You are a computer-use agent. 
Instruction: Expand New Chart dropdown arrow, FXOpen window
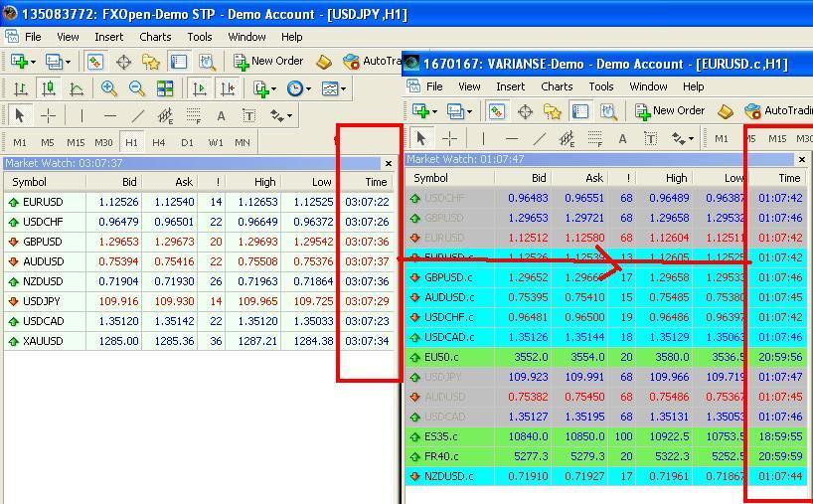click(x=33, y=63)
